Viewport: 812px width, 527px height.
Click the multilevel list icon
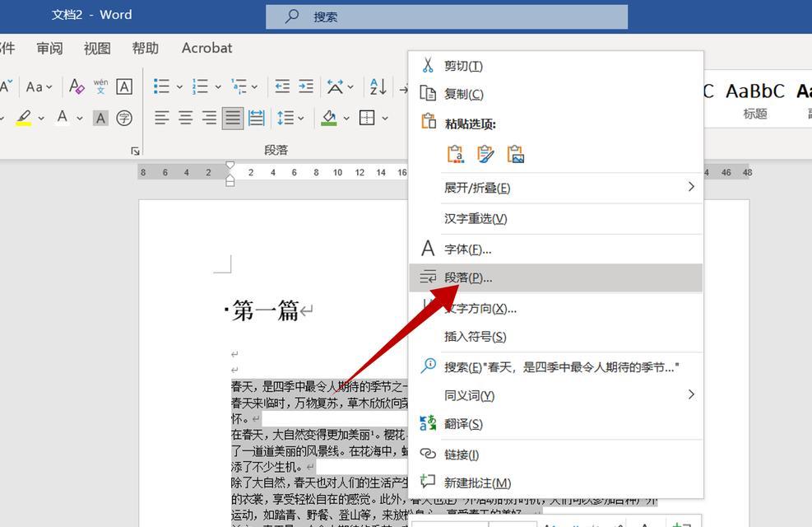click(239, 86)
